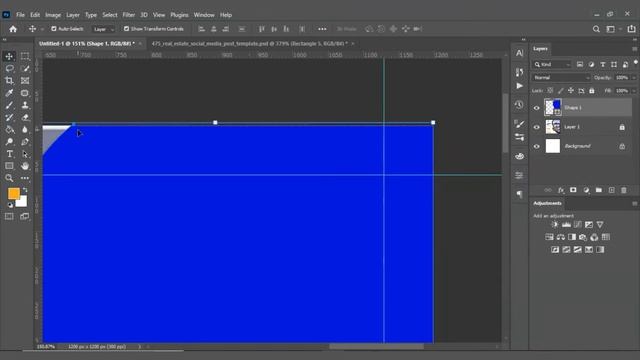The image size is (640, 360).
Task: Open the History panel icon
Action: pos(519,105)
